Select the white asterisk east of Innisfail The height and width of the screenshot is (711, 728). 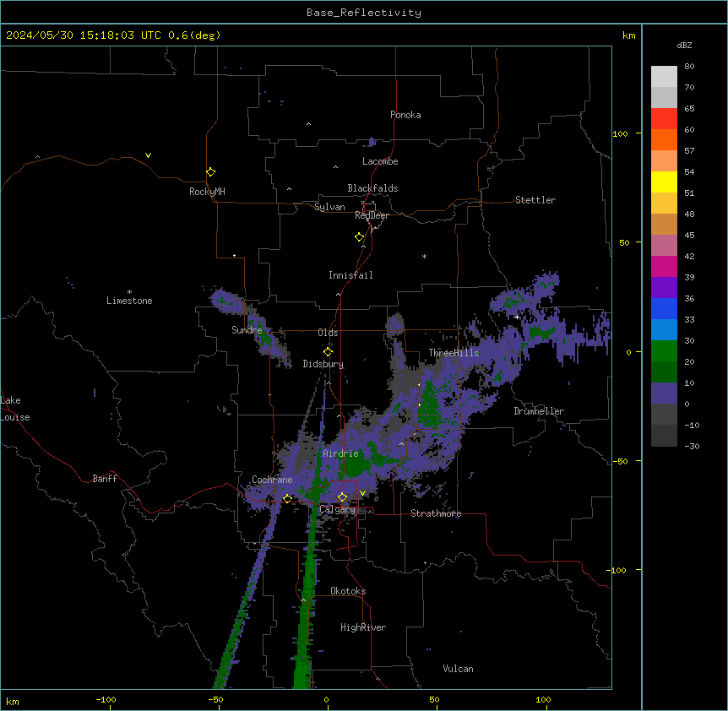point(424,256)
